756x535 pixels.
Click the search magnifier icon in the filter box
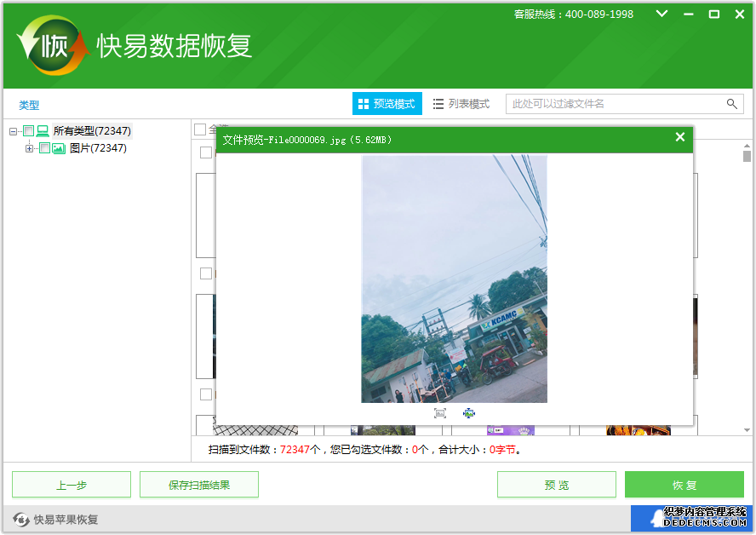tap(731, 104)
